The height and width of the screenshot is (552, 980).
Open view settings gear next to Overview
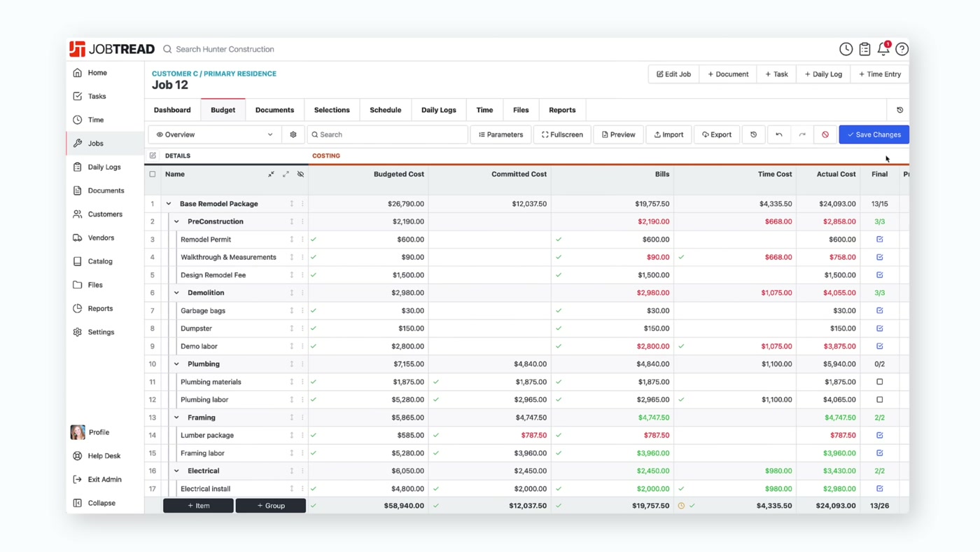click(x=293, y=134)
